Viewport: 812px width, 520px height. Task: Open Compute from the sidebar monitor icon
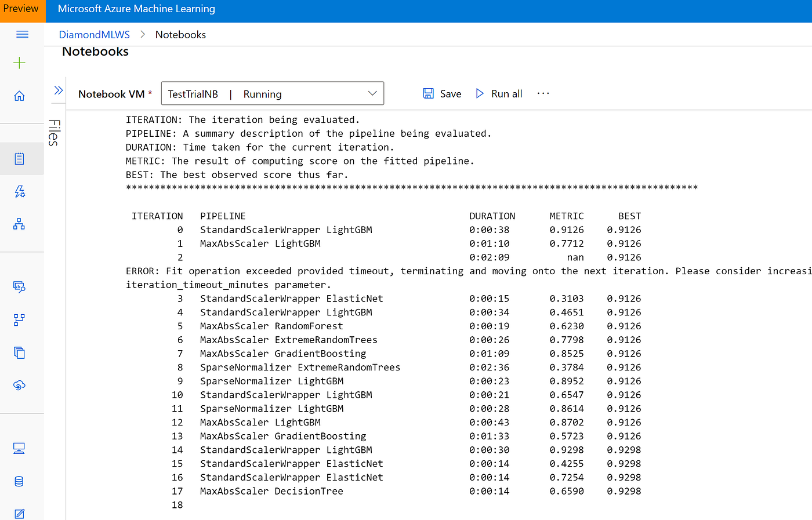19,448
